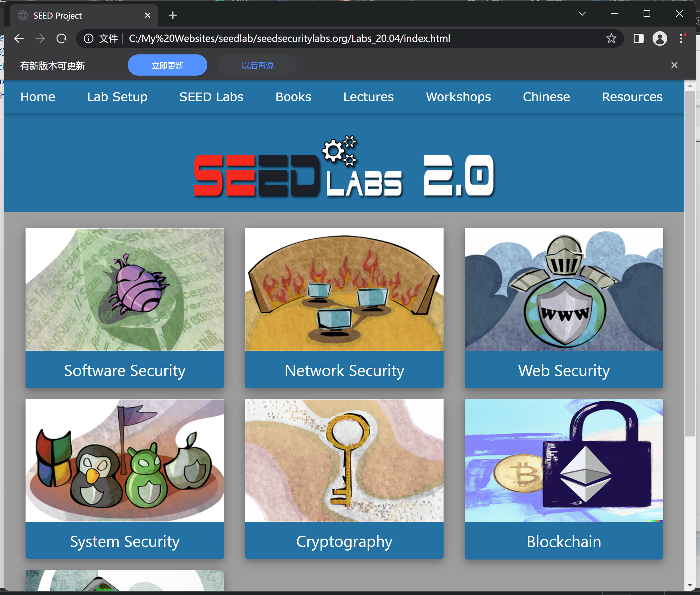Image resolution: width=700 pixels, height=595 pixels.
Task: Open the Workshops menu item
Action: point(458,97)
